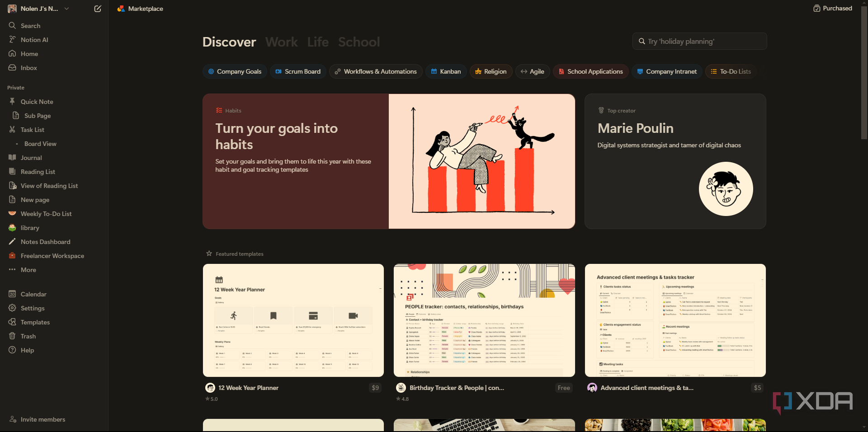Open the Journal page
868x432 pixels.
[54, 158]
